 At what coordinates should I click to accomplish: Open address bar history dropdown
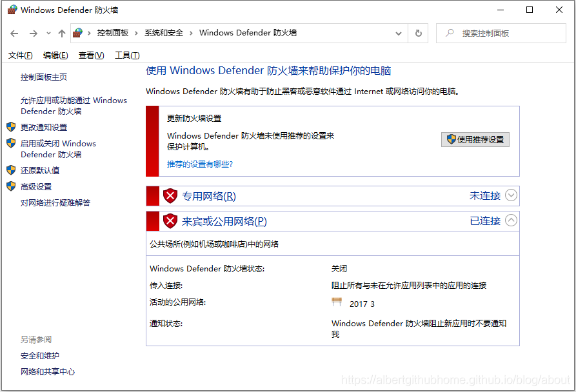coord(399,34)
